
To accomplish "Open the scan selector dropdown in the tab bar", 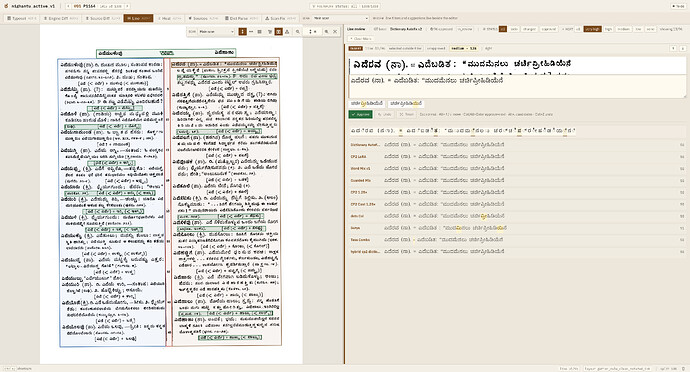I will 341,18.
